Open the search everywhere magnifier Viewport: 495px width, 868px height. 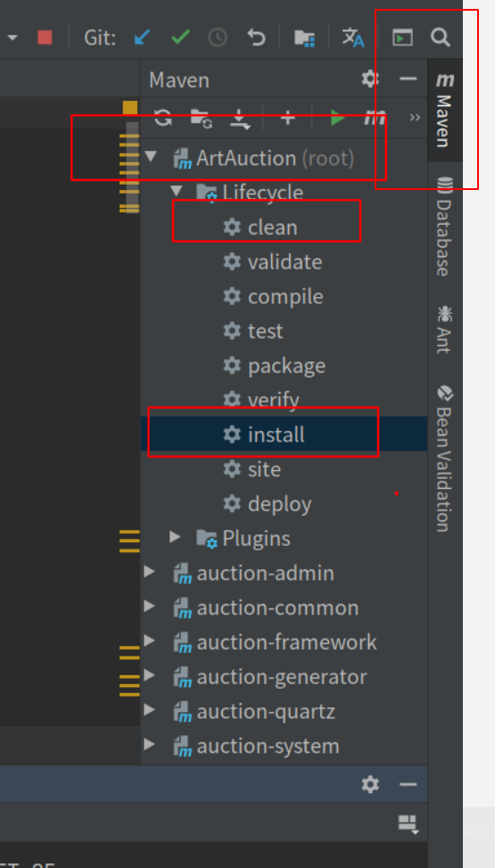441,37
